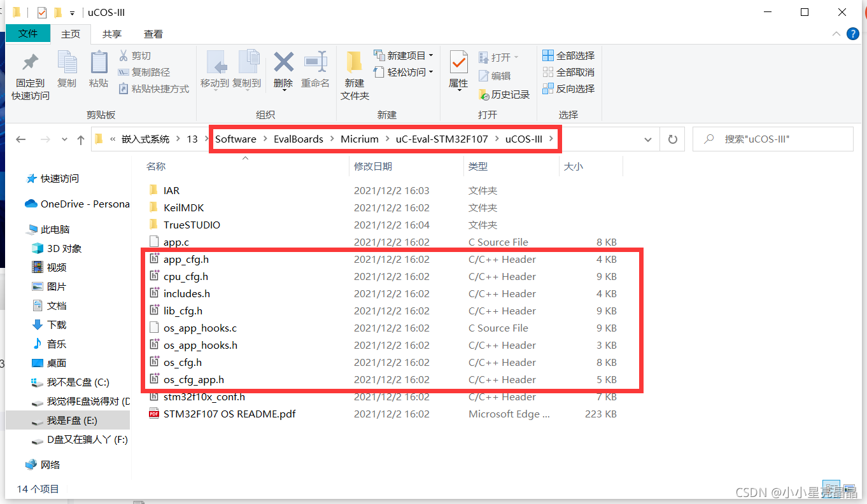Open the Properties icon with checkmark
867x504 pixels.
[x=458, y=62]
